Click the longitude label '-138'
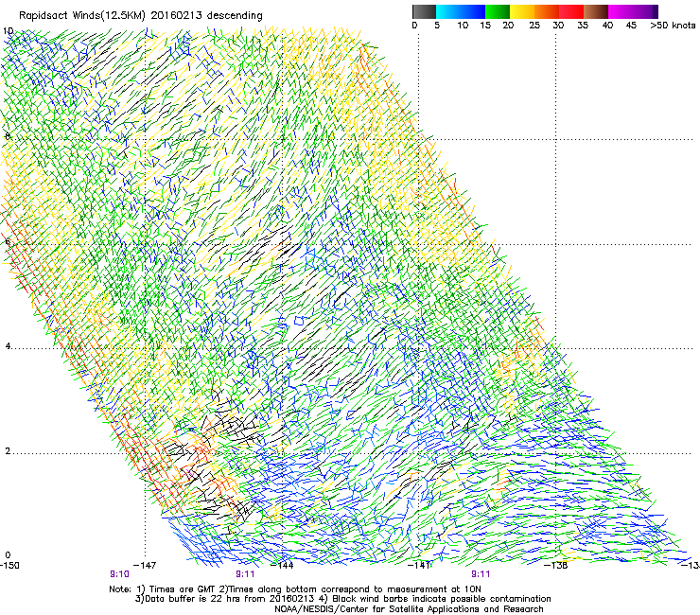 [x=556, y=566]
